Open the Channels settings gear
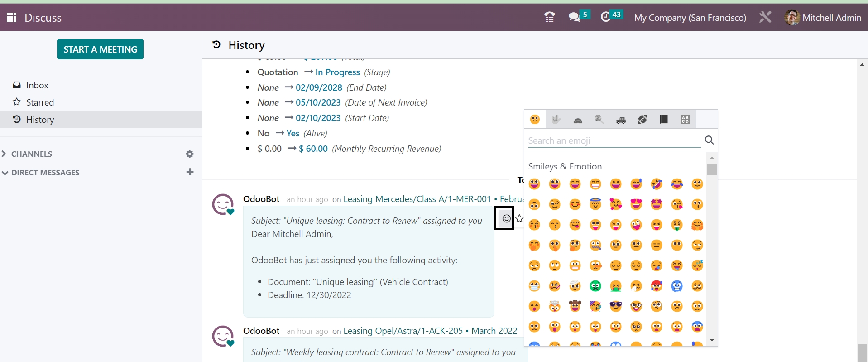Screen dimensions: 868x362 coord(190,154)
